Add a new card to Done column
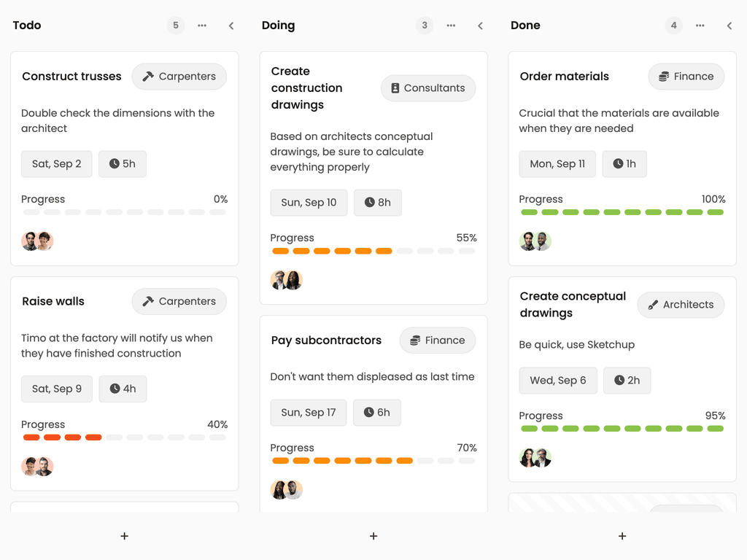Viewport: 747px width, 560px height. pos(622,536)
